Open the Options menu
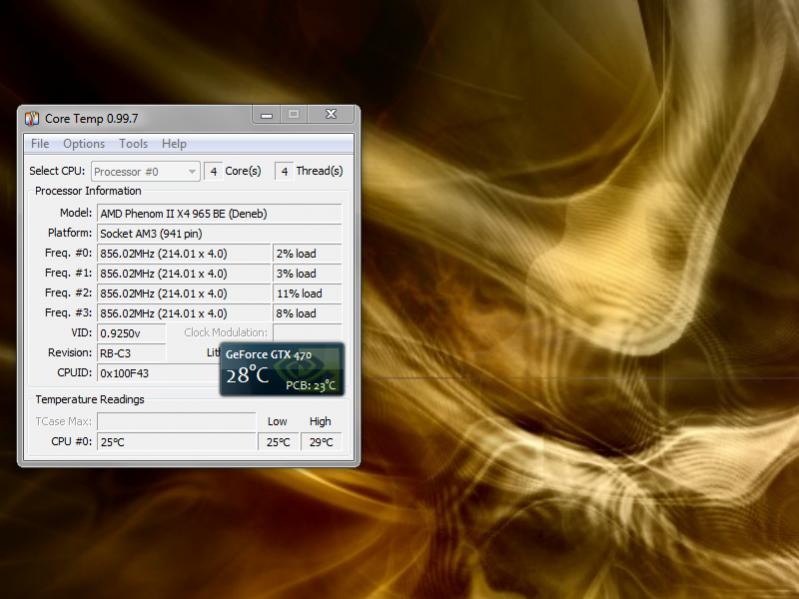Screen dimensions: 799x599 coord(84,144)
